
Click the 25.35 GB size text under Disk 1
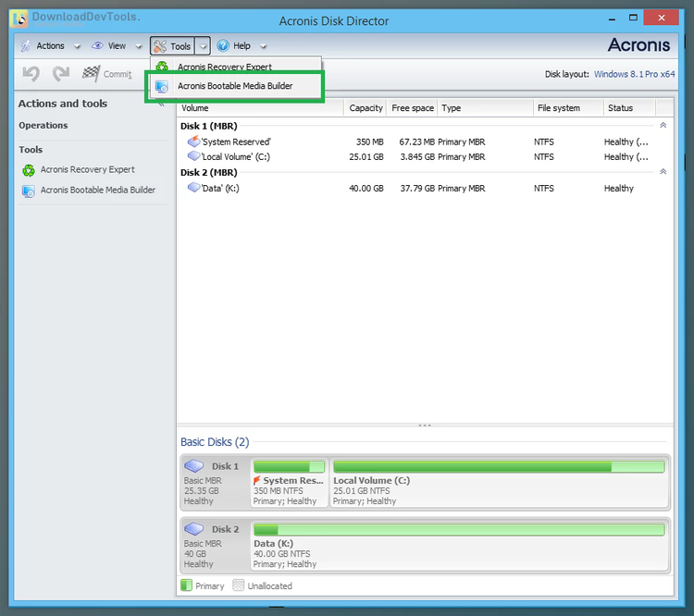pyautogui.click(x=202, y=491)
